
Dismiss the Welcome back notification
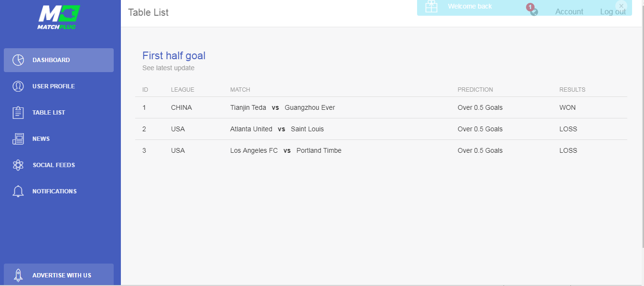[621, 6]
